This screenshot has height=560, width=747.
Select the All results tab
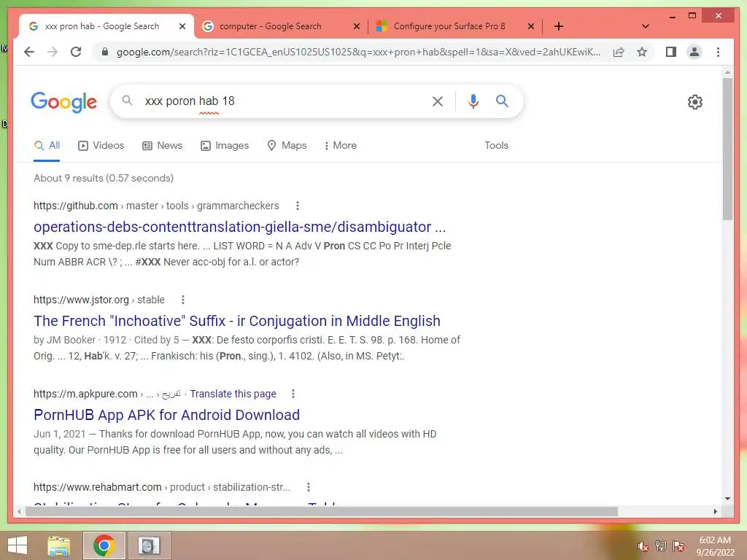[x=47, y=145]
